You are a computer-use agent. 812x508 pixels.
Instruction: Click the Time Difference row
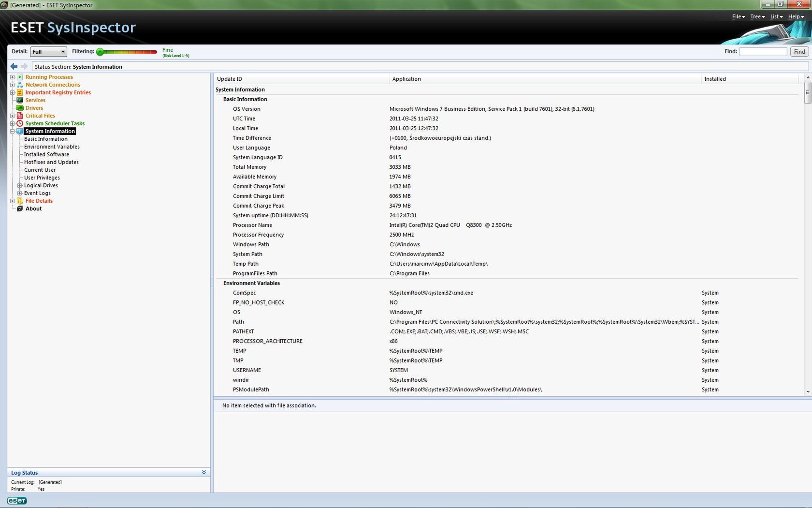pos(506,138)
